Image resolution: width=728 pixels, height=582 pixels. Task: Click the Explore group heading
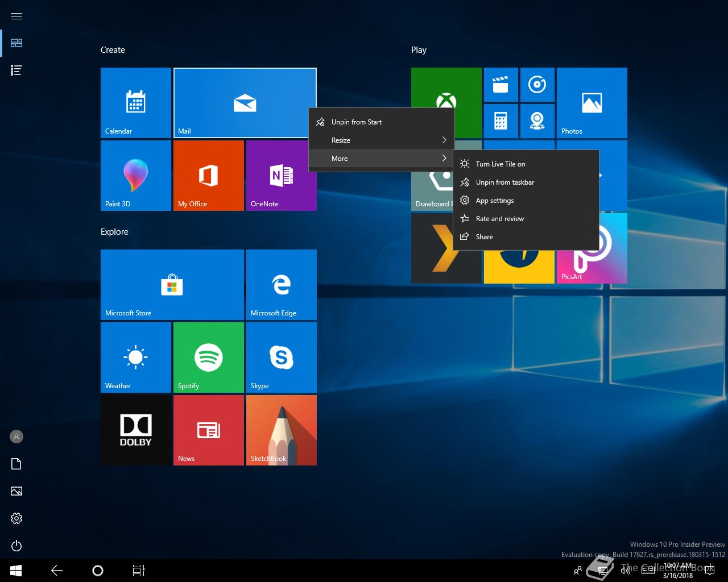tap(114, 232)
